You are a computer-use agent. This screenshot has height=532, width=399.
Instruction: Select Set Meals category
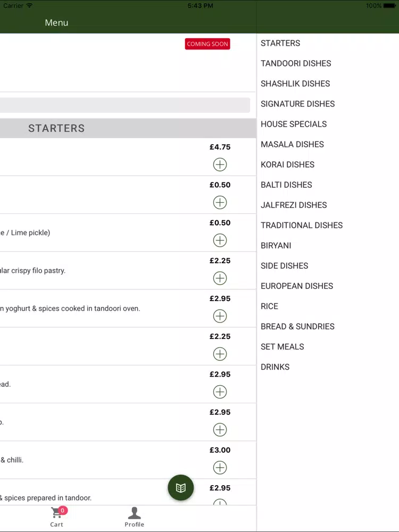(x=282, y=347)
